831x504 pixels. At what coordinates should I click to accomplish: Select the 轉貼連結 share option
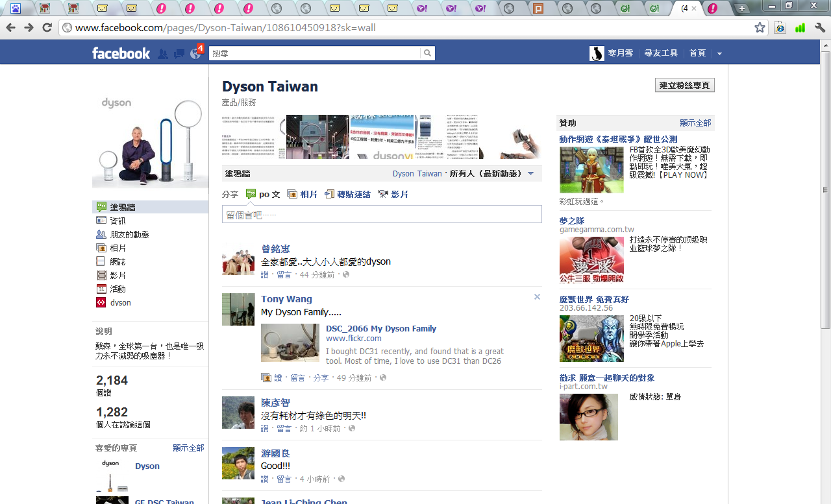coord(347,194)
